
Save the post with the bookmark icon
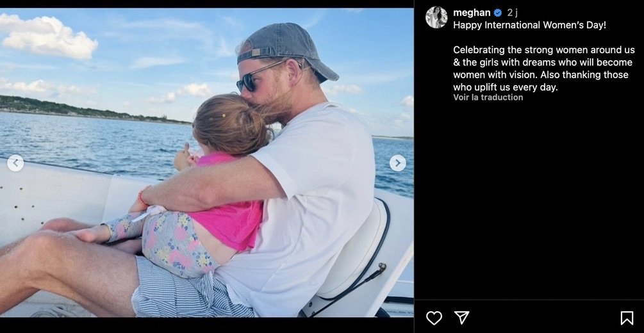click(627, 318)
